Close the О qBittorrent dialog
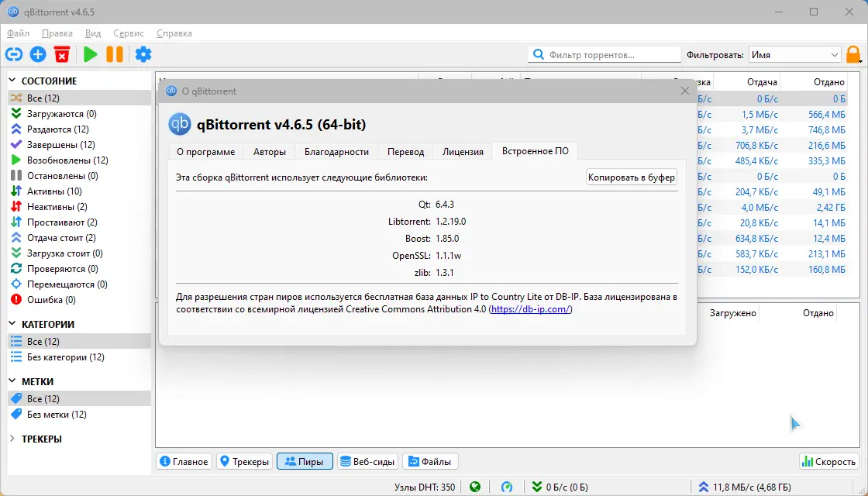Image resolution: width=868 pixels, height=496 pixels. point(685,91)
